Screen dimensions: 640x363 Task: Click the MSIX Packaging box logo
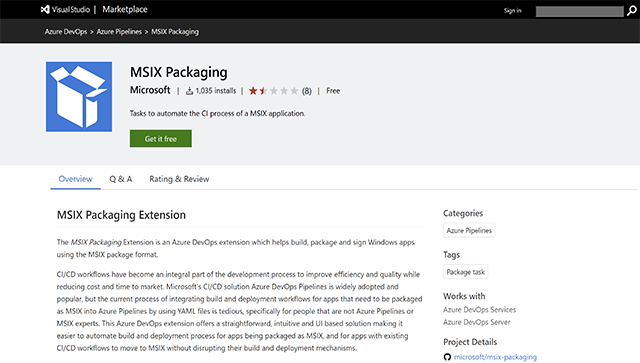(x=79, y=97)
